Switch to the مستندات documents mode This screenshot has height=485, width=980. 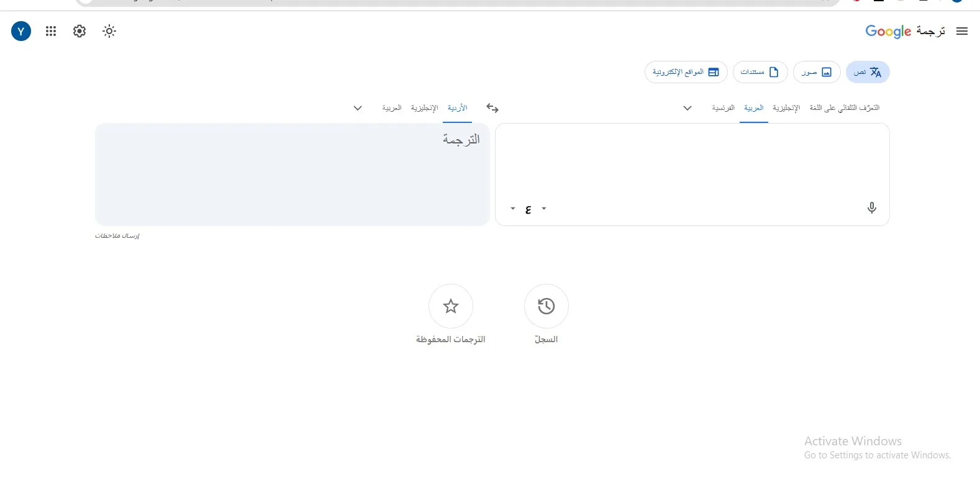760,72
